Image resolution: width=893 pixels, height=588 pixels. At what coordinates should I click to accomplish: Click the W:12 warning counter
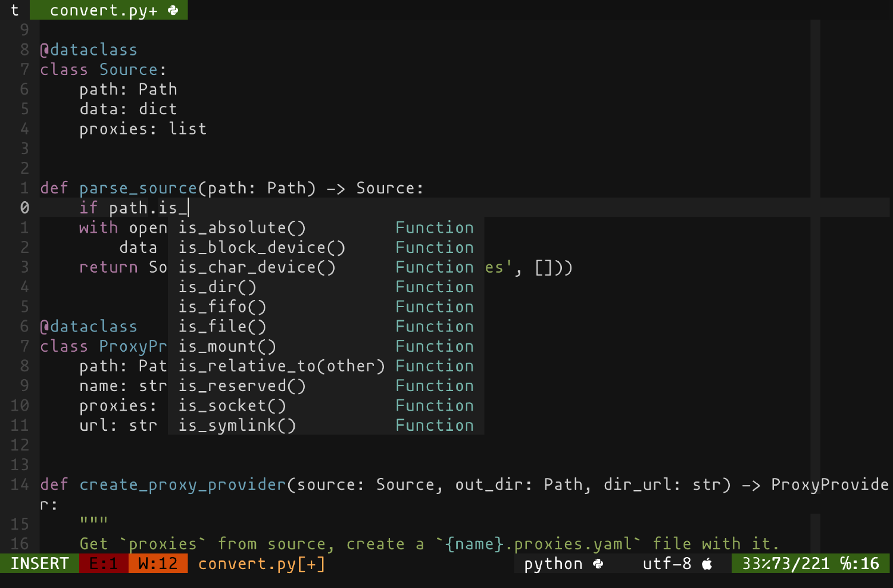pos(158,563)
